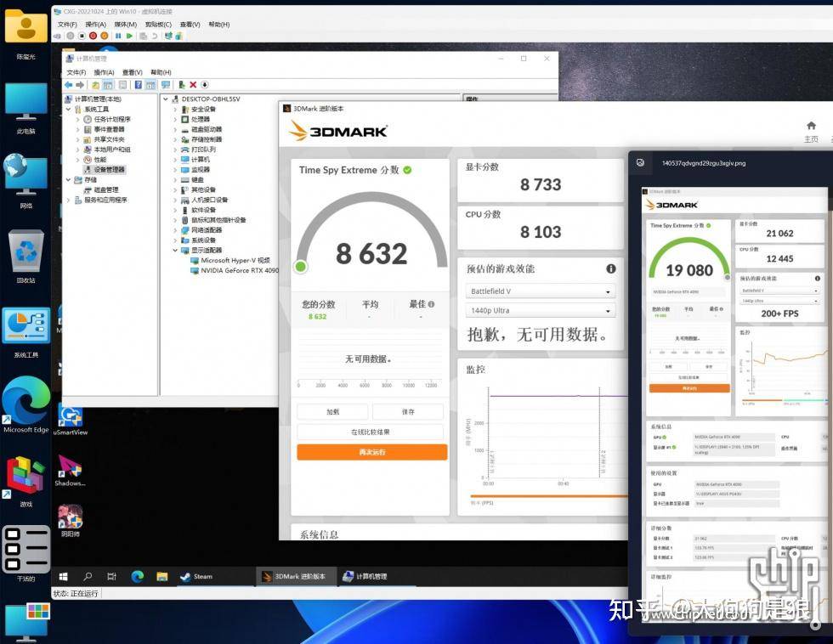Click the scan for hardware changes monitor icon
This screenshot has width=833, height=644.
click(x=166, y=84)
